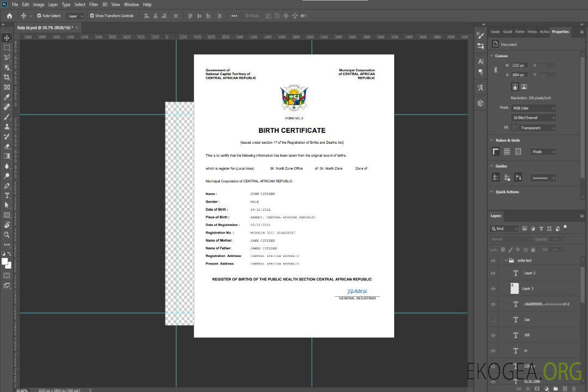Hide Layer 3 using its eye icon
This screenshot has height=392, width=588.
pos(493,289)
